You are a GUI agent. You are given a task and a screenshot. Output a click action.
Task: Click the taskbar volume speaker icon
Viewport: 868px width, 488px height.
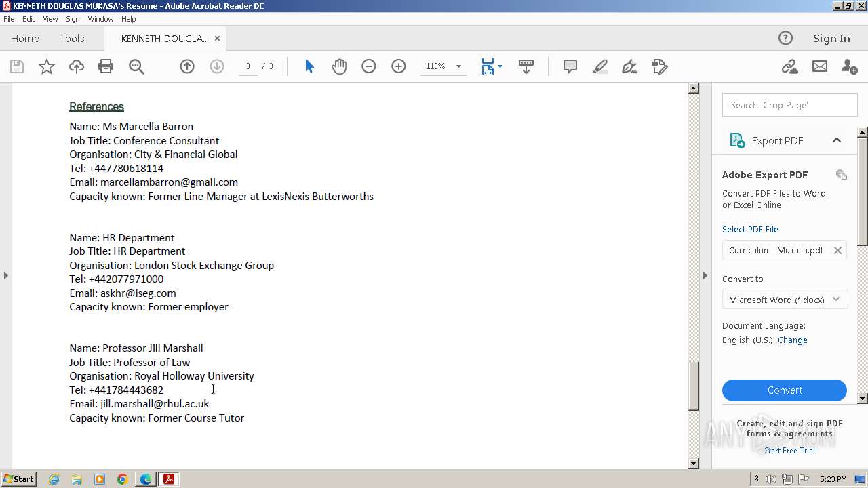[x=771, y=479]
